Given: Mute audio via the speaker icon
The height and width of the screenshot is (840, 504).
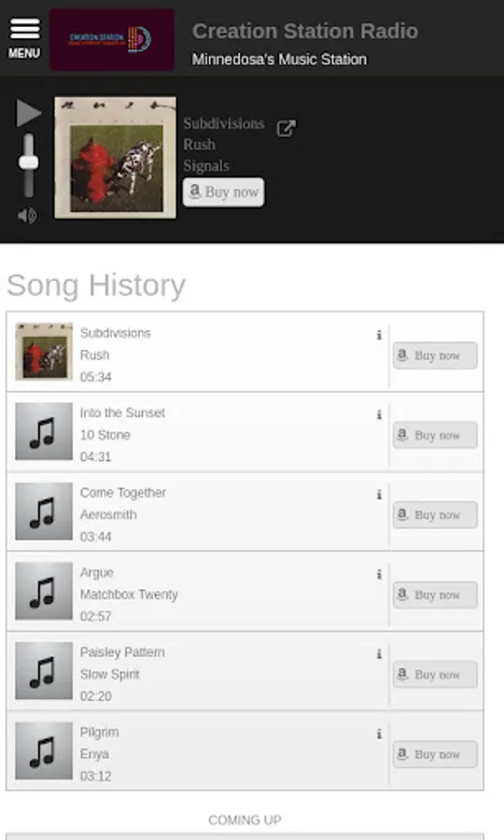Looking at the screenshot, I should click(27, 216).
